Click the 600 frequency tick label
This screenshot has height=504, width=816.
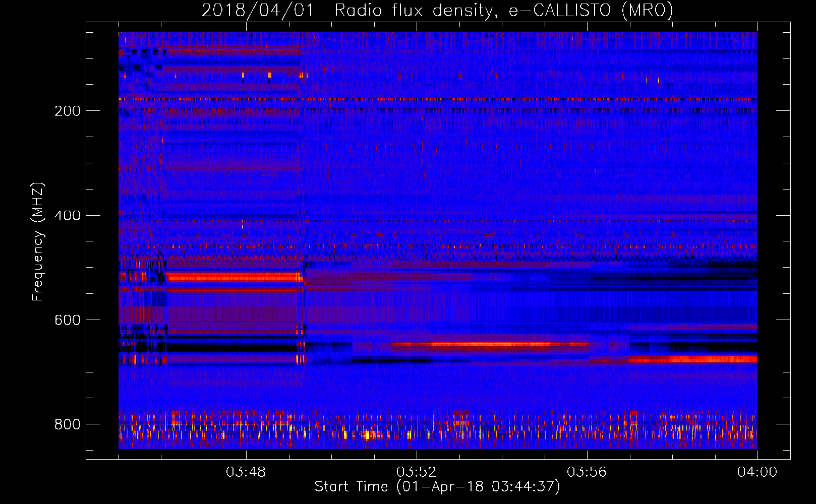[x=68, y=321]
